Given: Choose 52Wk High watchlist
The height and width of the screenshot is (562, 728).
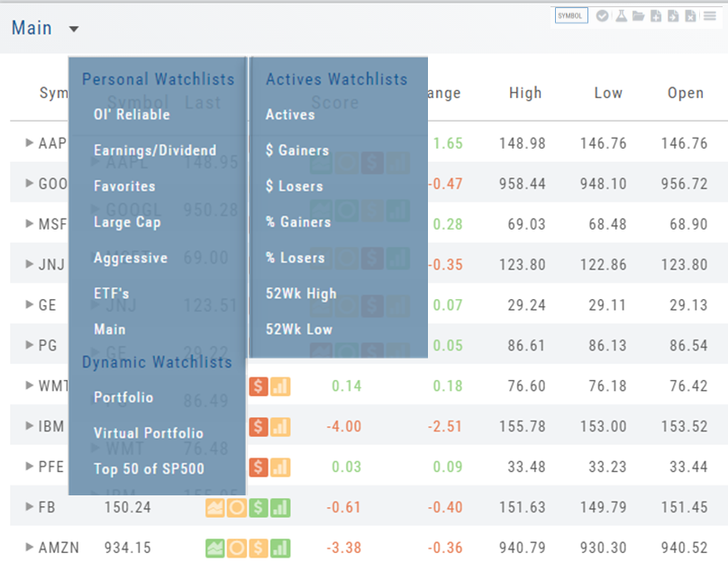Looking at the screenshot, I should [301, 294].
